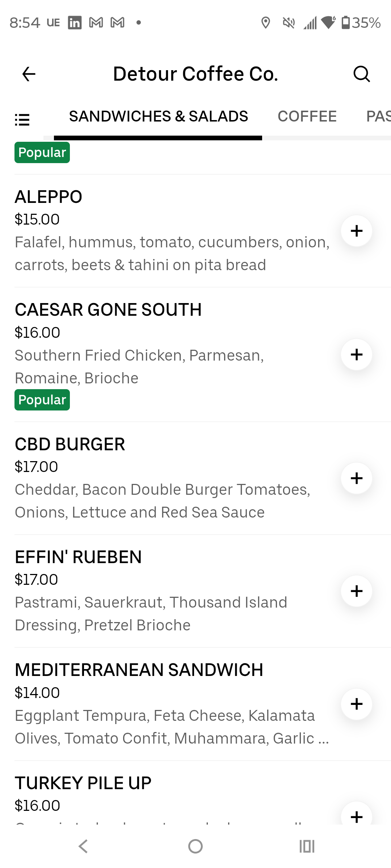Open the MEDITERRANEAN SANDWICH listing
The width and height of the screenshot is (391, 868).
coord(139,670)
